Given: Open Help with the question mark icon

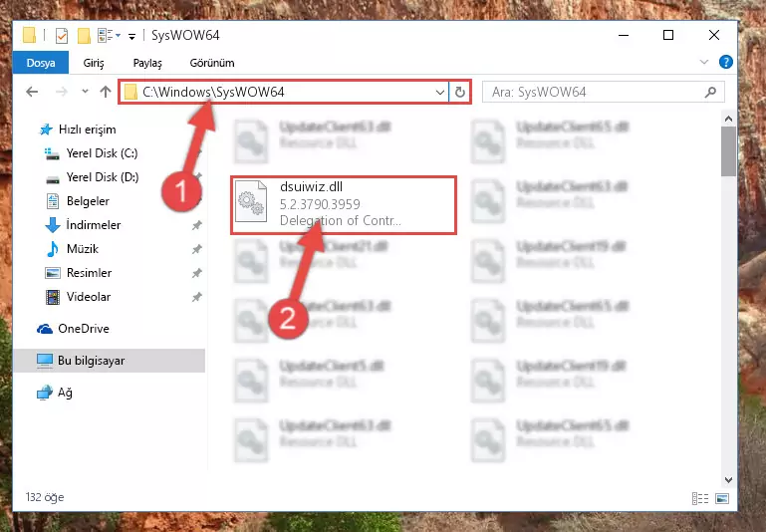Looking at the screenshot, I should pyautogui.click(x=725, y=62).
